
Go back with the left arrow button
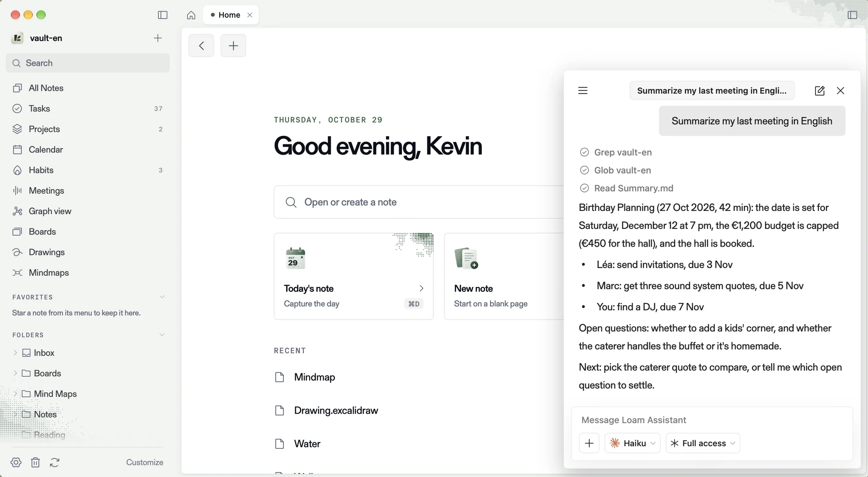pyautogui.click(x=201, y=46)
